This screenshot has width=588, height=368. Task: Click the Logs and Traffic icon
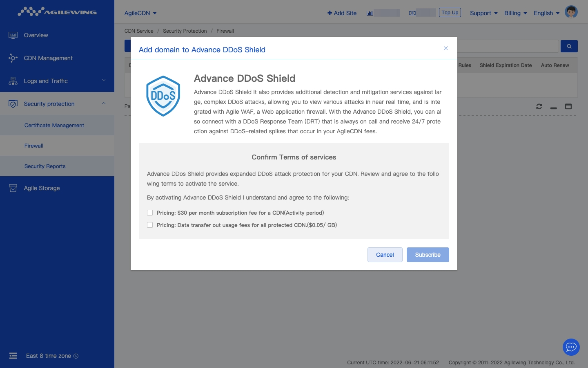click(x=13, y=81)
